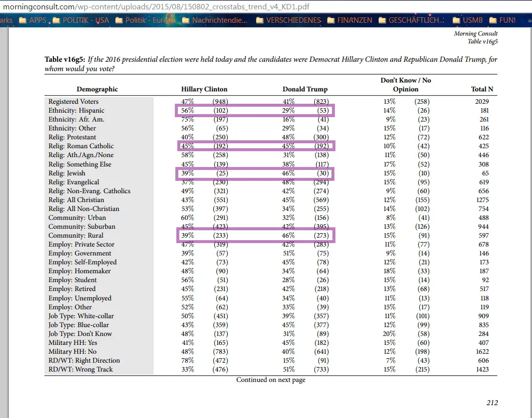The image size is (532, 418).
Task: Click the Morning Consult label
Action: pyautogui.click(x=475, y=33)
